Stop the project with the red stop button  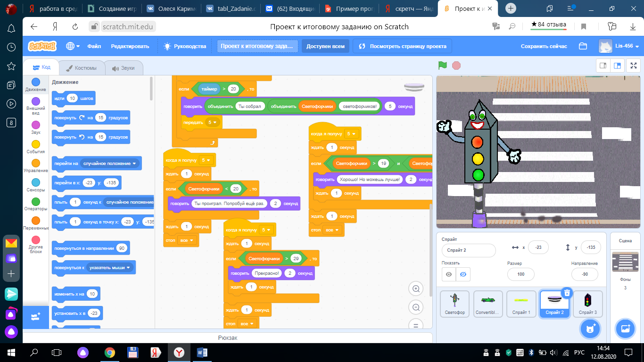pyautogui.click(x=456, y=66)
